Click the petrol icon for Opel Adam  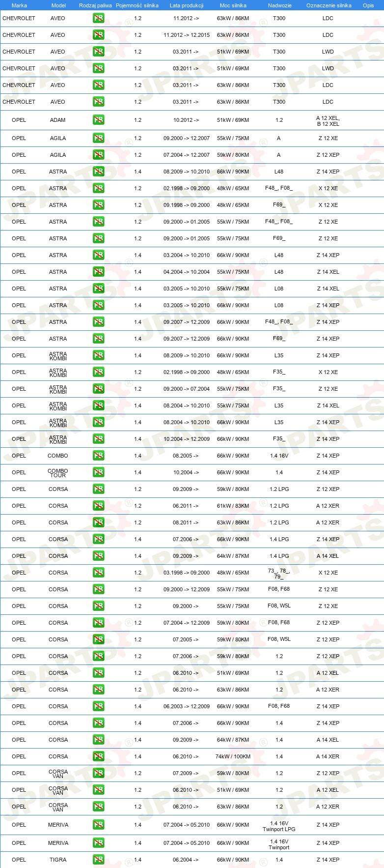click(x=99, y=120)
